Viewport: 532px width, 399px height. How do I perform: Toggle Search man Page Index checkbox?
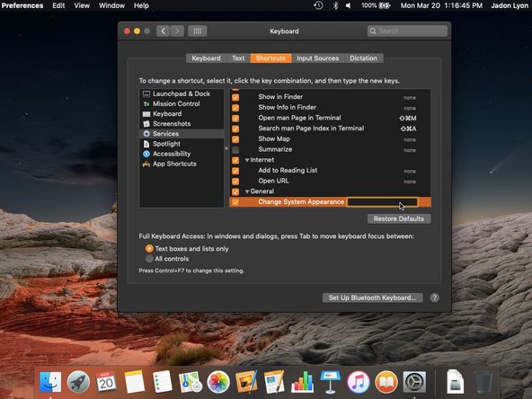click(x=235, y=129)
